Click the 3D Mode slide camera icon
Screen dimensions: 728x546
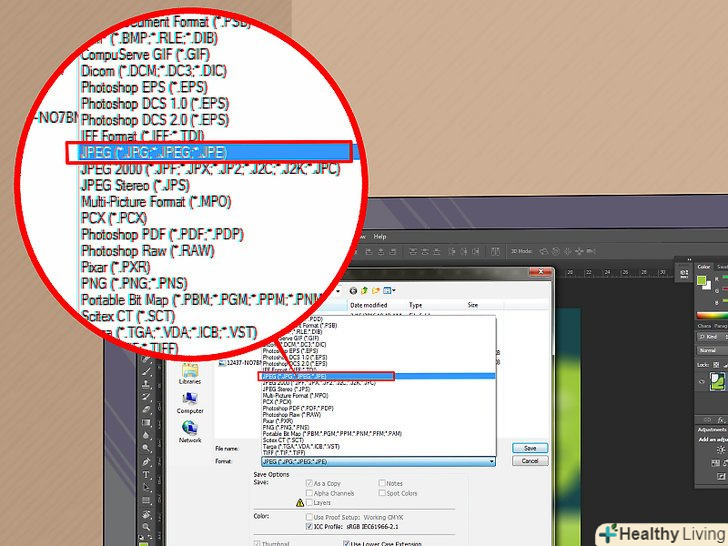coord(591,252)
